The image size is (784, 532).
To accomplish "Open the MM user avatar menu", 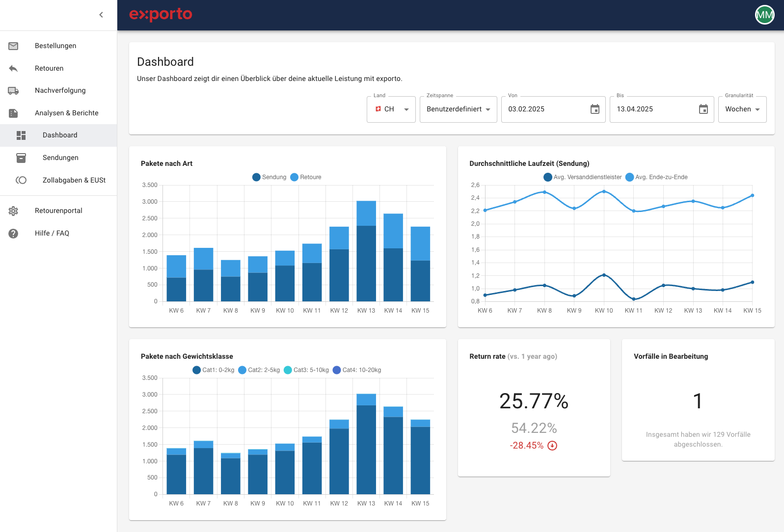I will coord(764,15).
